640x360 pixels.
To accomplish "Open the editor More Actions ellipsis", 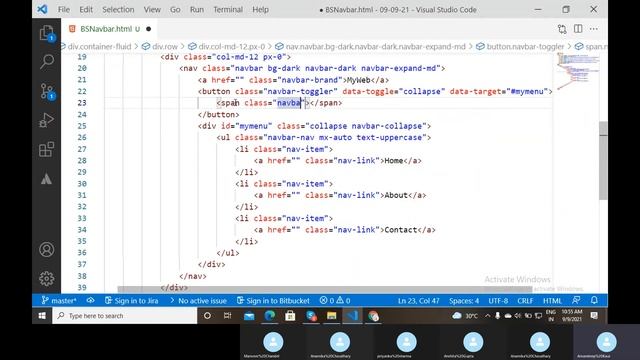I will (594, 29).
